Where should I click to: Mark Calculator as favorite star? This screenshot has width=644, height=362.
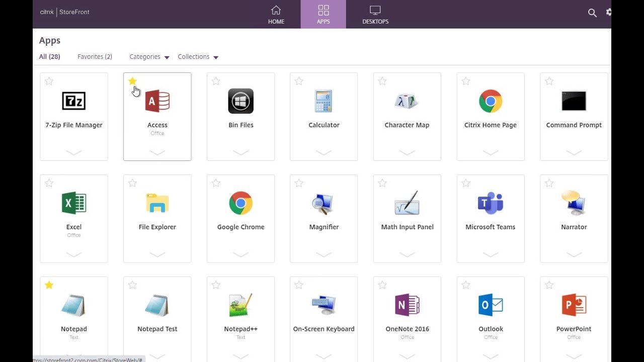(299, 81)
